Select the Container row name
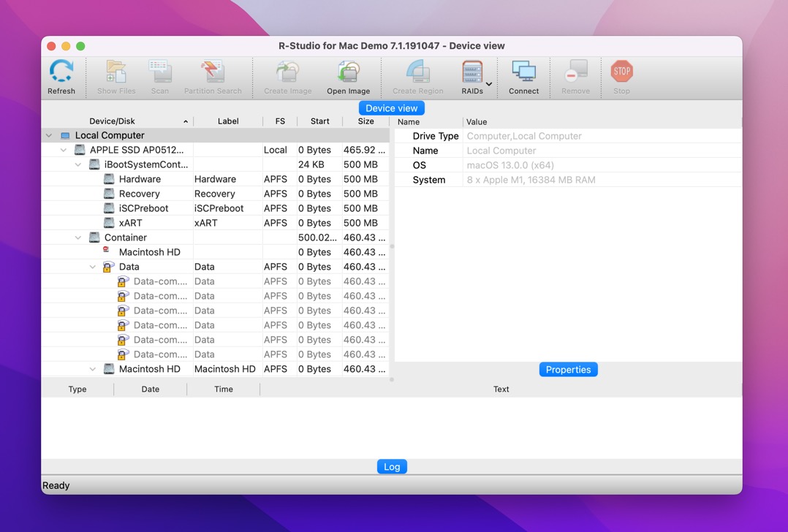Screen dimensions: 788x532 coord(126,237)
